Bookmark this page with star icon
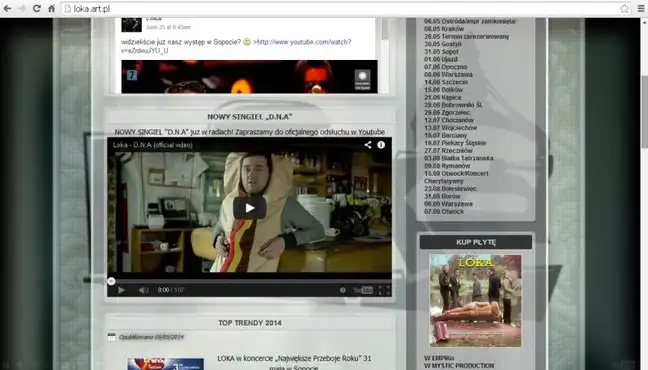Screen dimensions: 648x370 point(624,8)
